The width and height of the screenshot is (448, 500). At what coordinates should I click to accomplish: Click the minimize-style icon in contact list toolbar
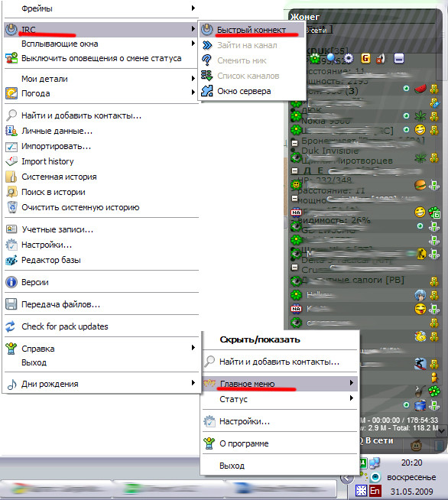coord(399,58)
